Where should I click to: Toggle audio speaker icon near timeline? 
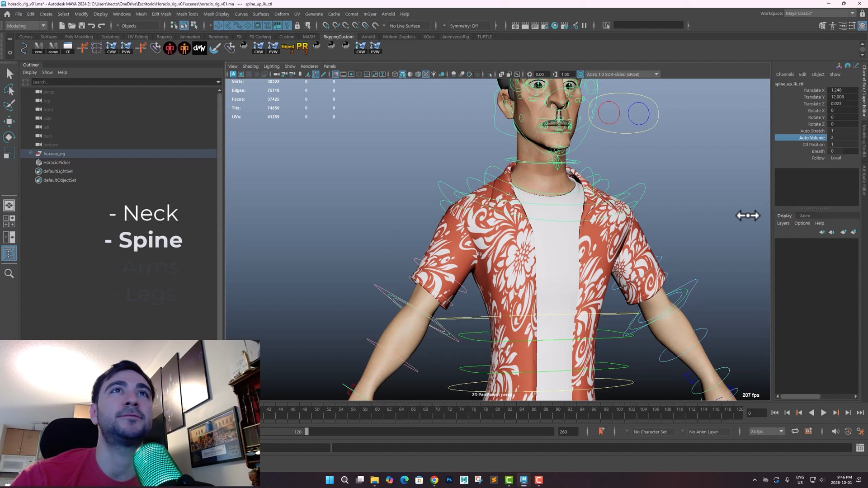point(835,432)
